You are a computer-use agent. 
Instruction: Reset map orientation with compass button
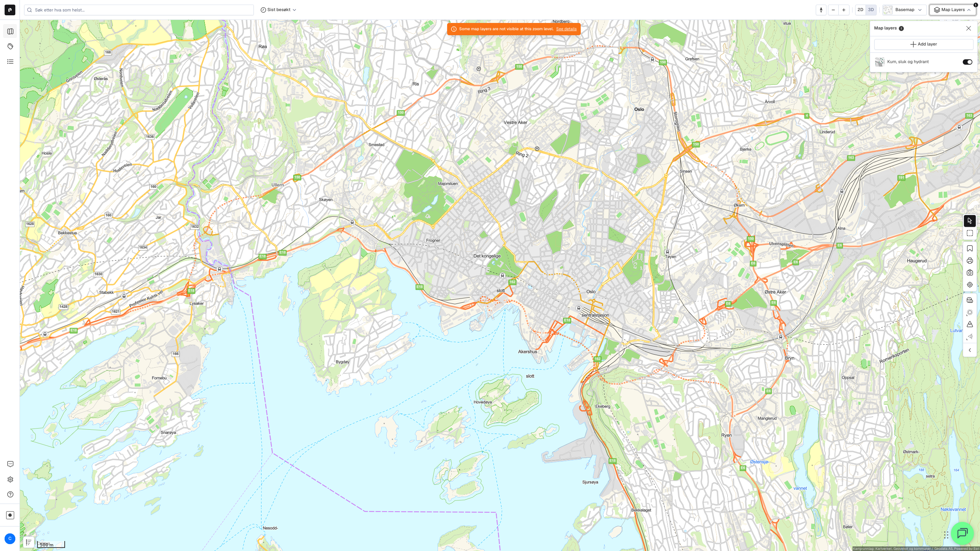821,10
